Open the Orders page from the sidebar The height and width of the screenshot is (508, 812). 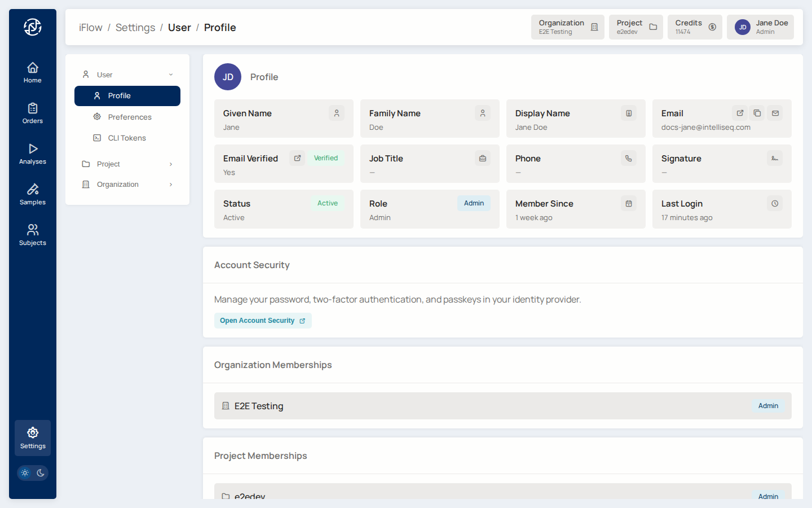pyautogui.click(x=33, y=113)
